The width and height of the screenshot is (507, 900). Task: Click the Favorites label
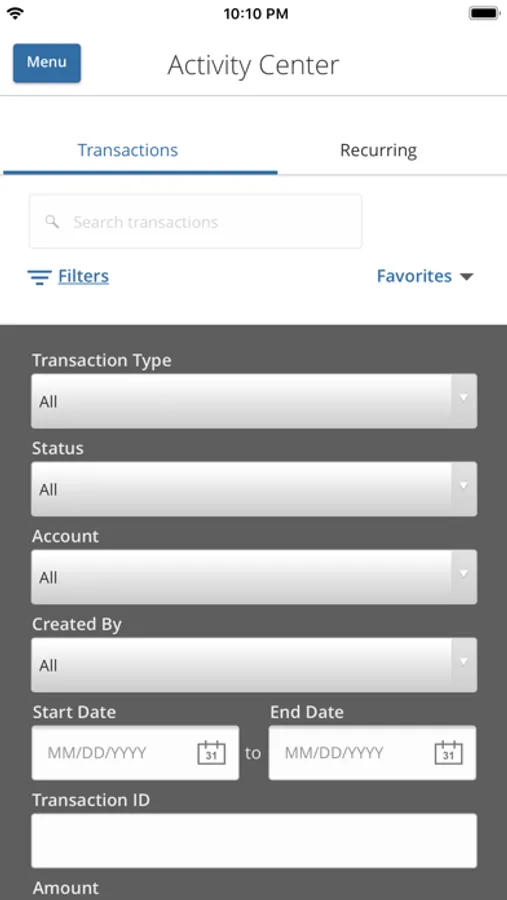414,276
